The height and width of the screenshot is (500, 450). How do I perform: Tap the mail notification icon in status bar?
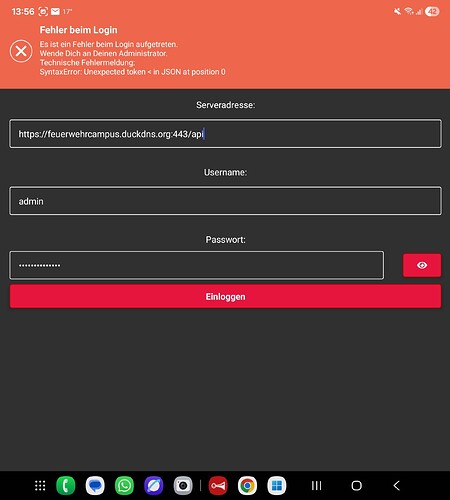click(55, 12)
